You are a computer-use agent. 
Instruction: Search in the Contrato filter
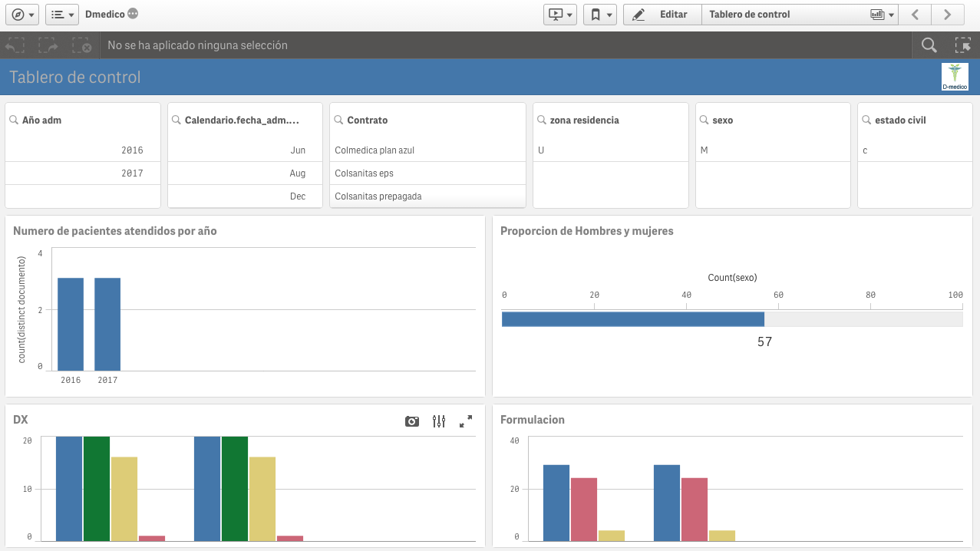(338, 120)
